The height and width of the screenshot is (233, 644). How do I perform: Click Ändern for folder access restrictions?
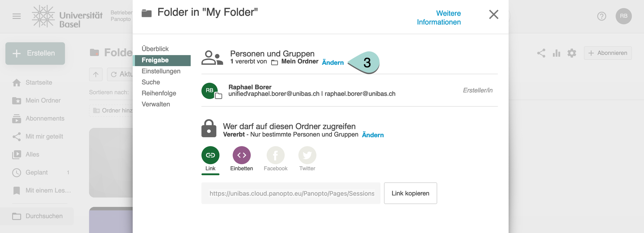(373, 135)
